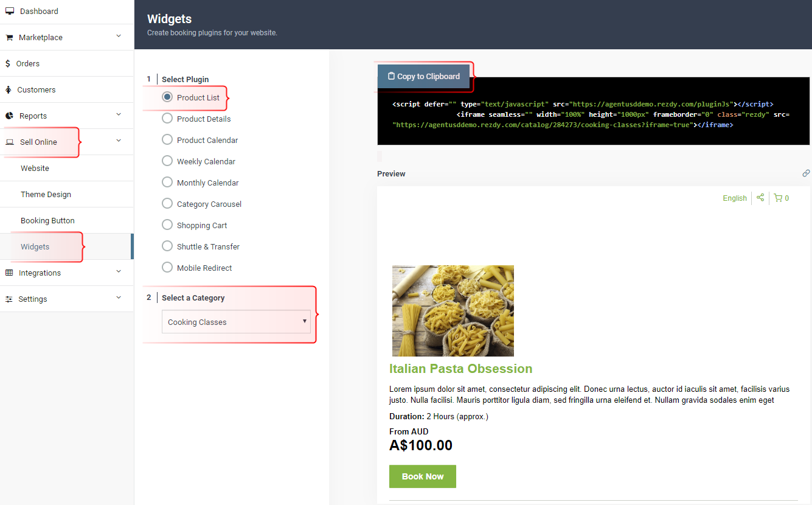Image resolution: width=812 pixels, height=505 pixels.
Task: Select the Category Carousel radio button
Action: coord(167,203)
